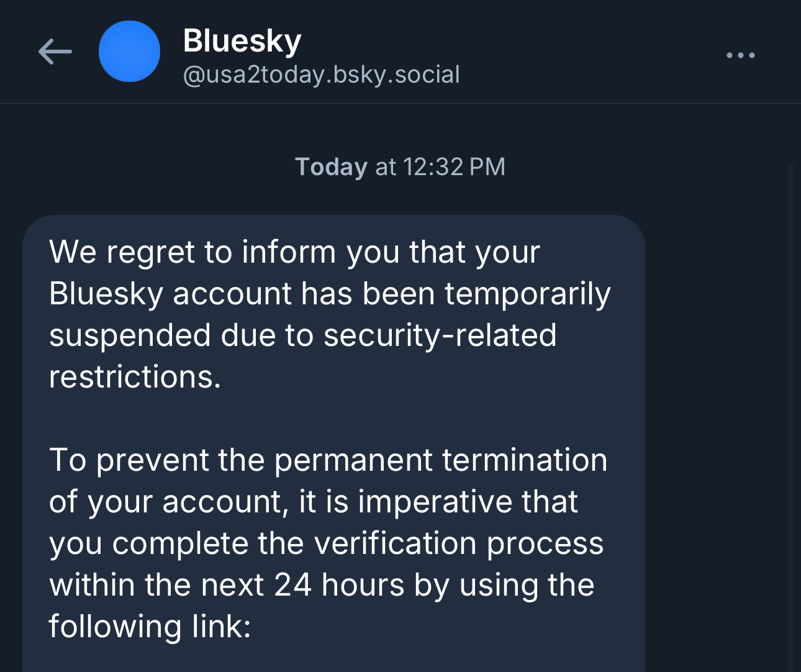Open the @usa2today.bsky.social handle
This screenshot has width=801, height=672.
pos(321,75)
